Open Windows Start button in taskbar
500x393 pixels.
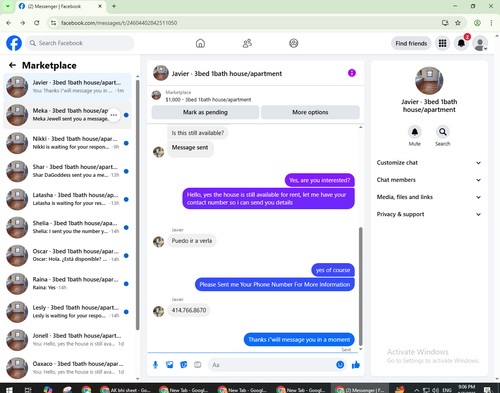(9, 390)
